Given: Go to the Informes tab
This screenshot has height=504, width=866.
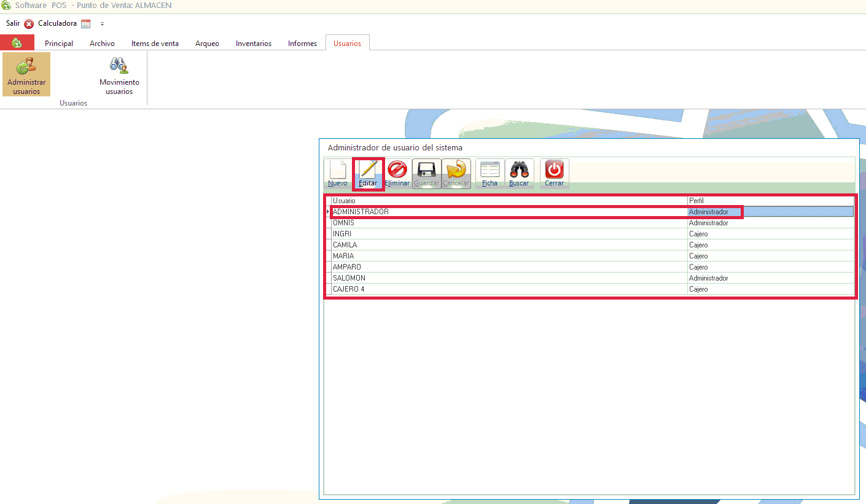Looking at the screenshot, I should pos(302,44).
